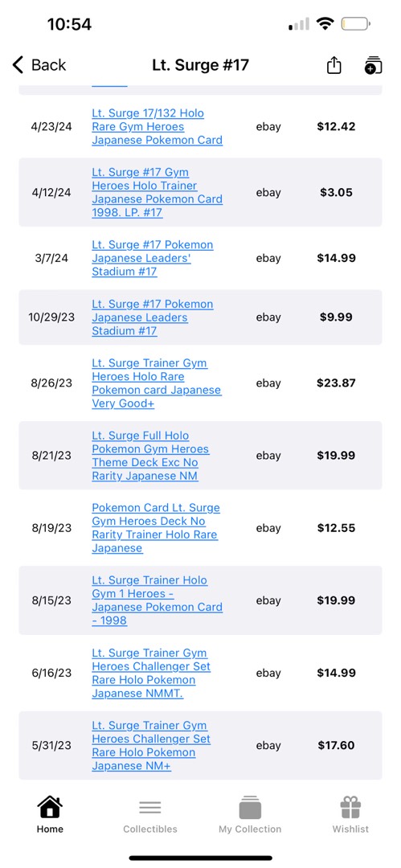Tap the add-to-collection icon
401x868 pixels.
(374, 65)
